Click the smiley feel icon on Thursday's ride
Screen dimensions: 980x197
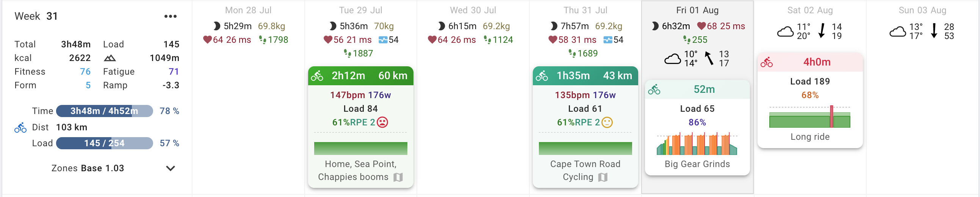pyautogui.click(x=607, y=122)
